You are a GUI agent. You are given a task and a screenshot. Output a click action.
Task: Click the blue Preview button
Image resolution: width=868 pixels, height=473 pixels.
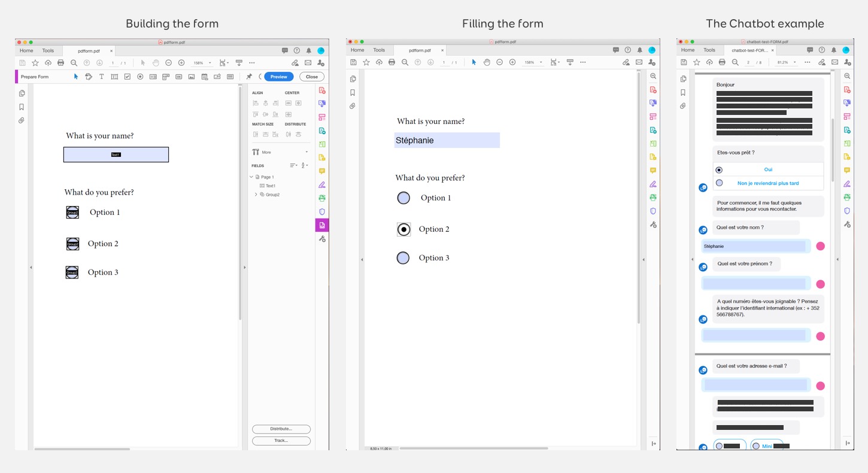coord(278,77)
